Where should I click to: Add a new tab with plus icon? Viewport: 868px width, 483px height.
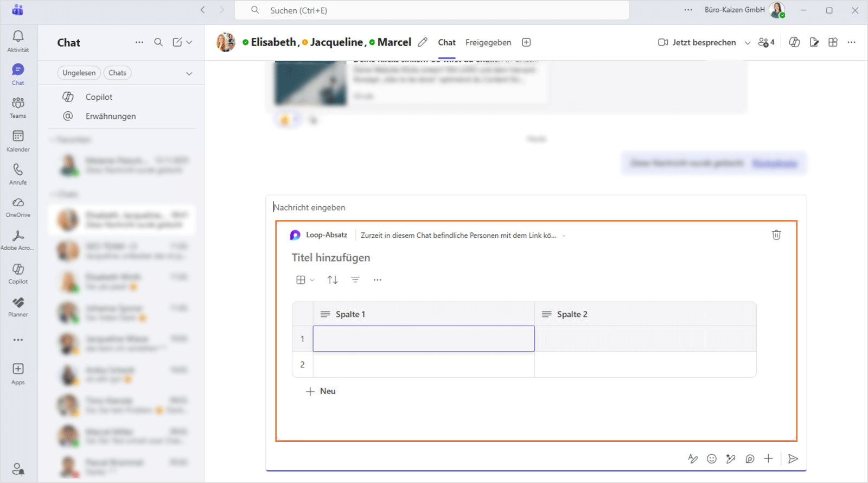point(526,42)
